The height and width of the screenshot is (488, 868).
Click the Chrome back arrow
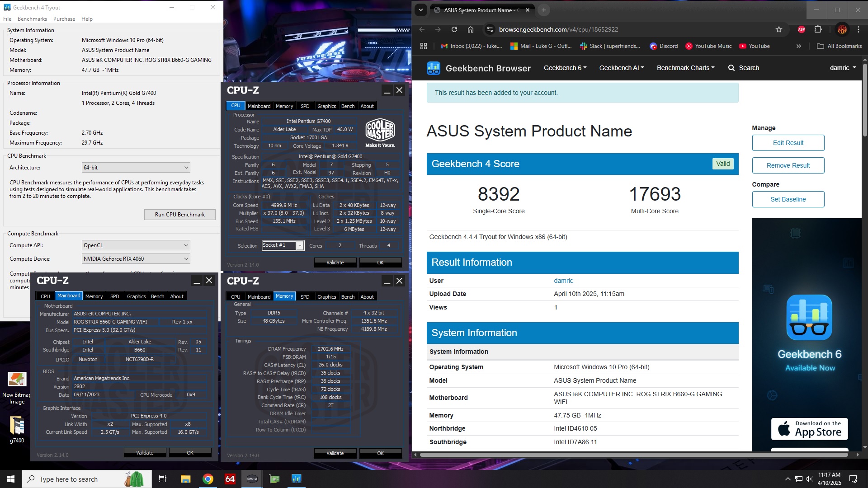click(422, 29)
